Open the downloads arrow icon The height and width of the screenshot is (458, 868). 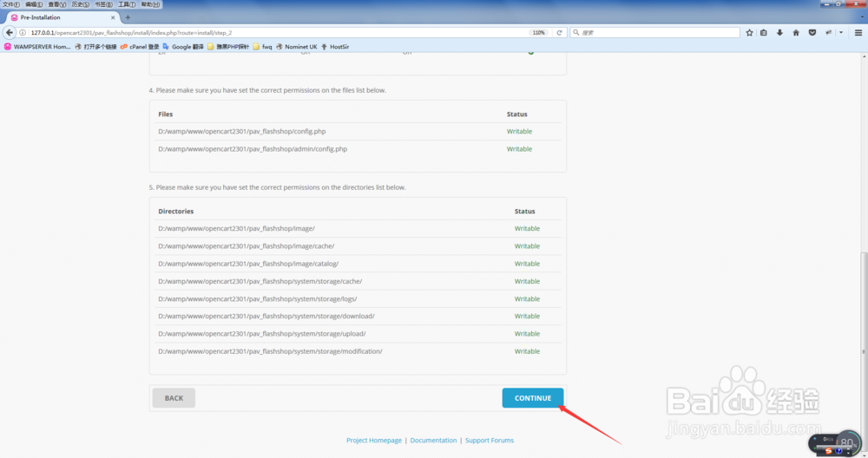pyautogui.click(x=779, y=33)
